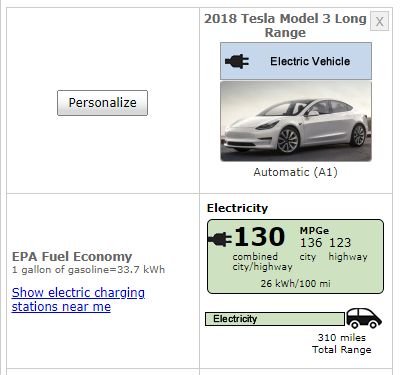Click the plug icon in Electric Vehicle banner
The height and width of the screenshot is (375, 402).
click(237, 61)
